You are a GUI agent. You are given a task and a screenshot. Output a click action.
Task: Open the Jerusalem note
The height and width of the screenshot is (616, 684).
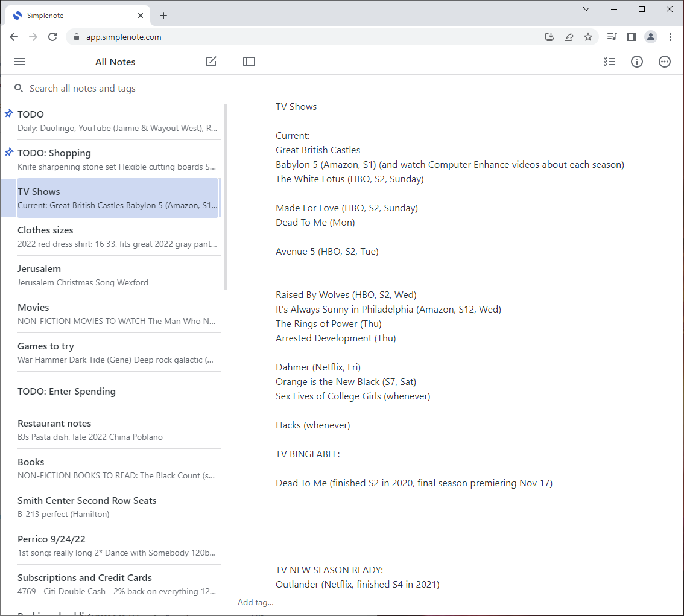point(115,275)
